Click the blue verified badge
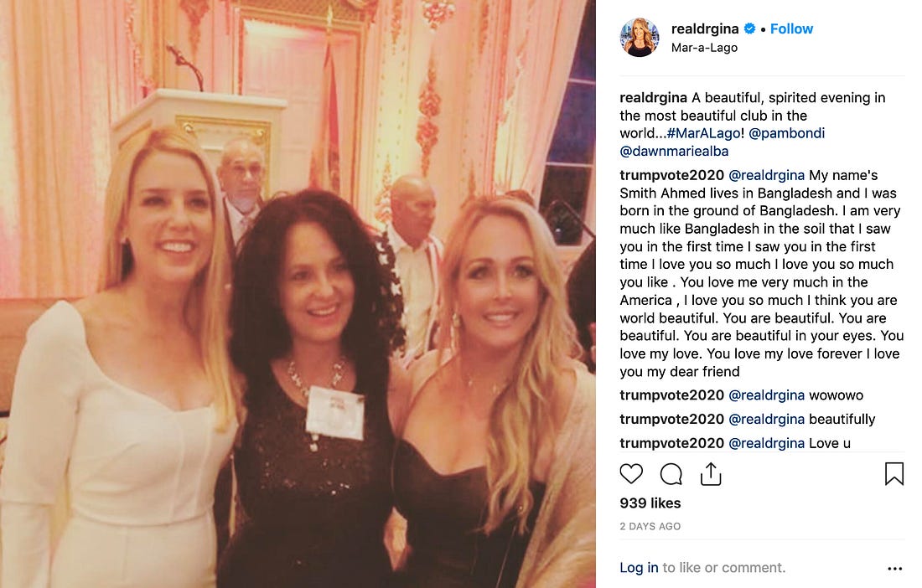The image size is (922, 588). click(x=749, y=28)
